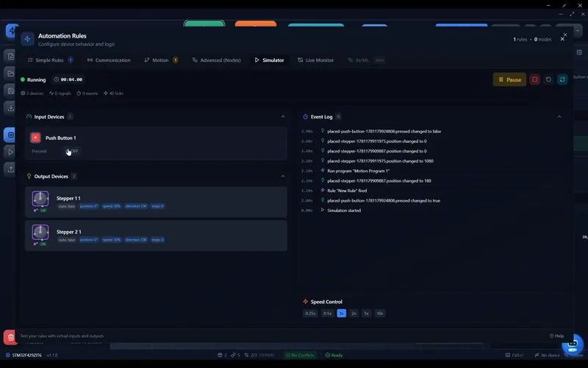Click the No Conflicts status badge

click(x=300, y=355)
